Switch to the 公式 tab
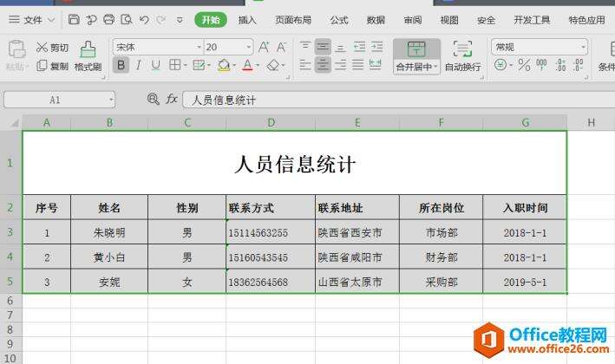Screen dimensions: 615x364 (x=339, y=20)
